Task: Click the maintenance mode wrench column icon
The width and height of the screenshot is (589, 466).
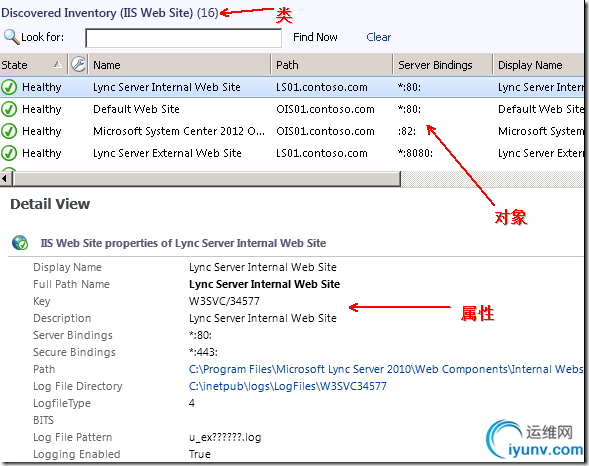Action: coord(79,64)
